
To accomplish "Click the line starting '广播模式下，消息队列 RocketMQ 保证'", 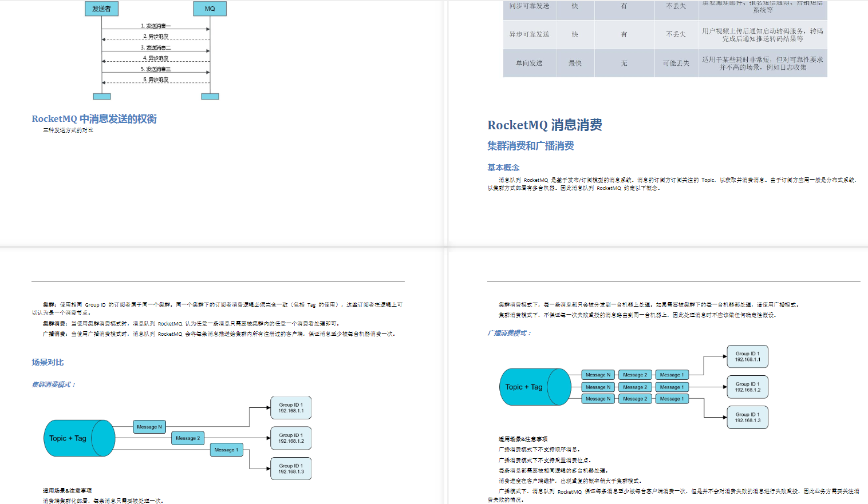I will [x=673, y=495].
